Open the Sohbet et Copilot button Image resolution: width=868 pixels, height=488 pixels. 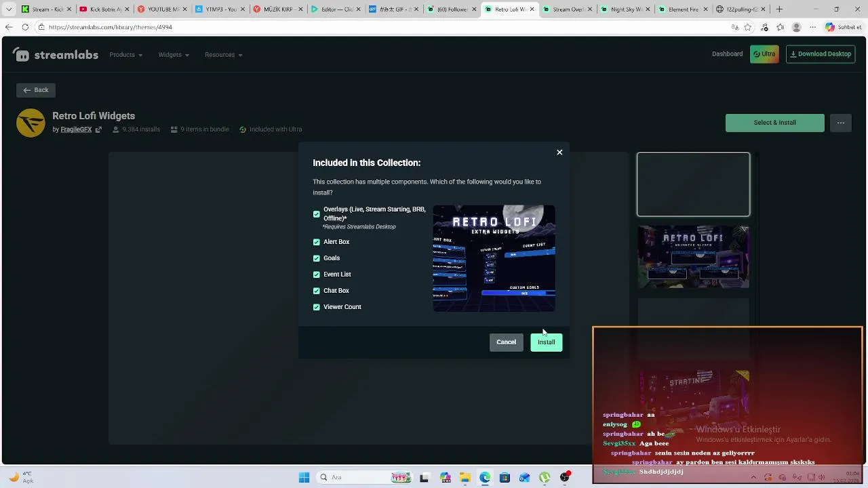coord(844,27)
